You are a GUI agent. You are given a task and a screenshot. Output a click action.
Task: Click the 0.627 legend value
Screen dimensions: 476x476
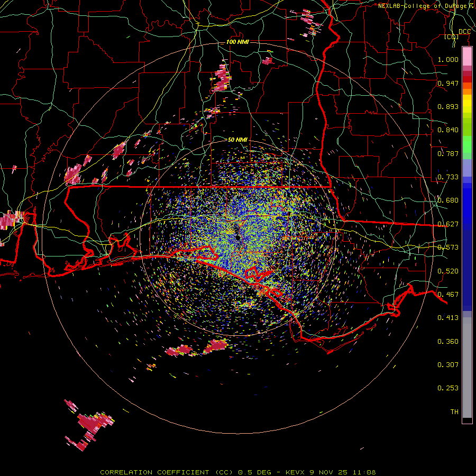pyautogui.click(x=448, y=224)
